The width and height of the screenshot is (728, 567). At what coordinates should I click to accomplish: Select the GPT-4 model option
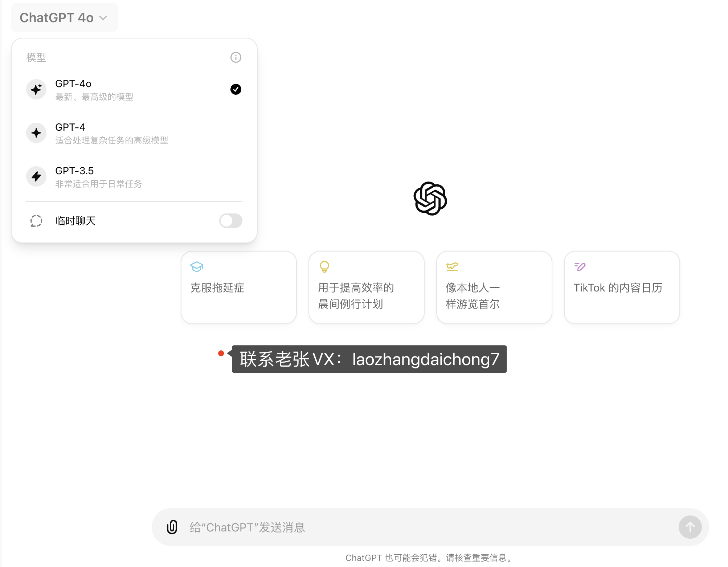tap(134, 133)
